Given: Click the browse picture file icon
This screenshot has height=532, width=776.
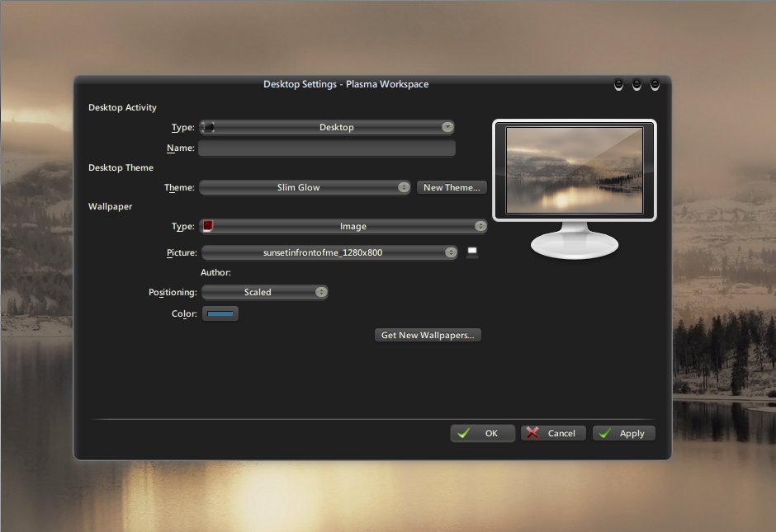Looking at the screenshot, I should 472,252.
